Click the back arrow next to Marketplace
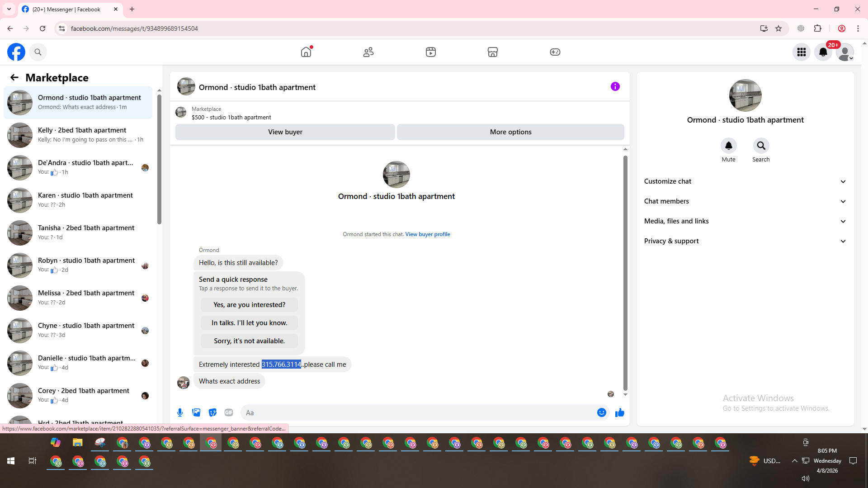 coord(14,78)
